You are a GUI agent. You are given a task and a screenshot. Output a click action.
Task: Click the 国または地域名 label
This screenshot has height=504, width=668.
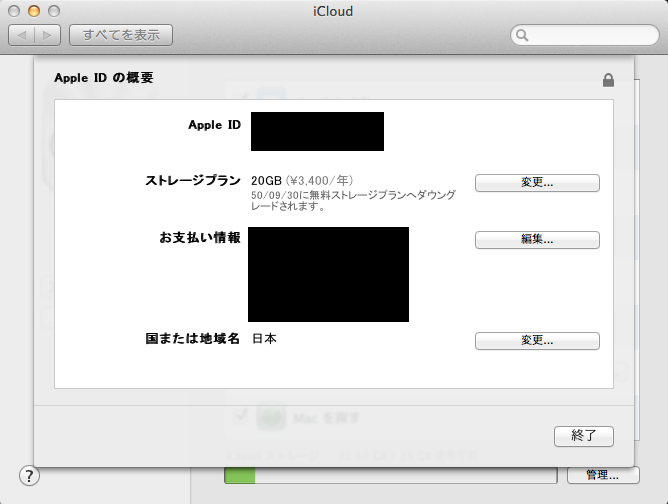coord(193,339)
